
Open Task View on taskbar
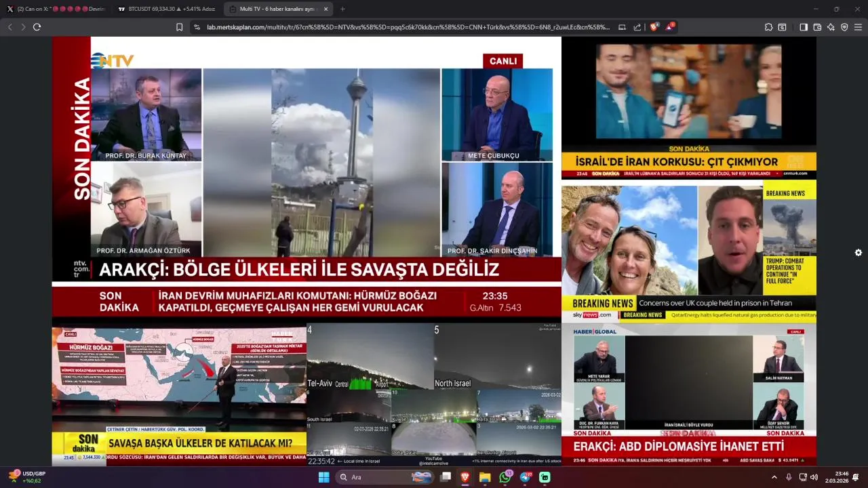click(x=446, y=477)
